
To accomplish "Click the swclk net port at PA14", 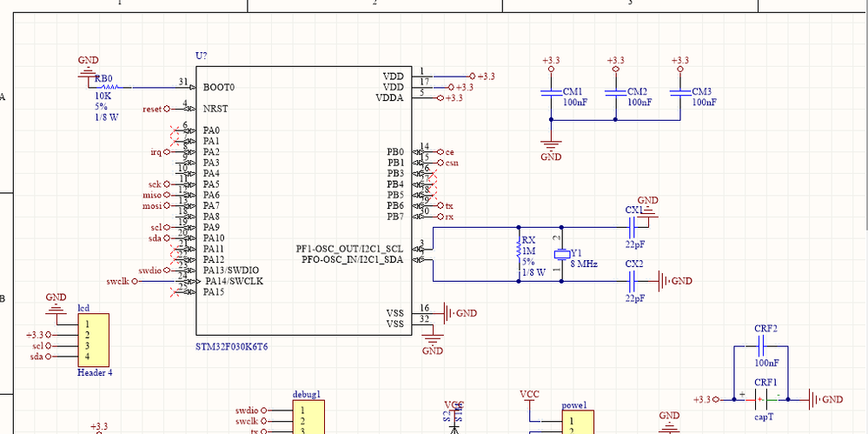I will coord(122,281).
